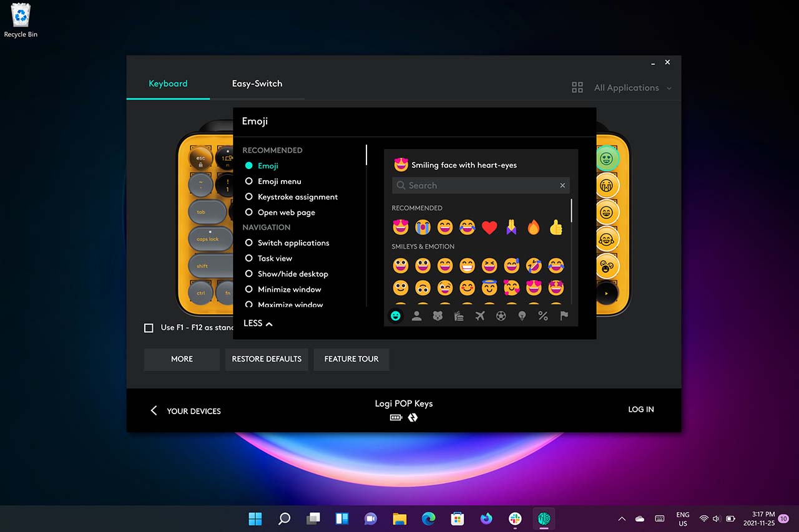Select the red heart emoji
The width and height of the screenshot is (799, 532).
[x=489, y=228]
